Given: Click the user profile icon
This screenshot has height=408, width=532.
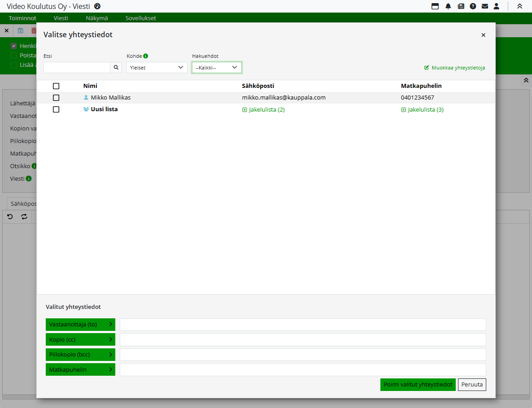Looking at the screenshot, I should click(x=497, y=6).
